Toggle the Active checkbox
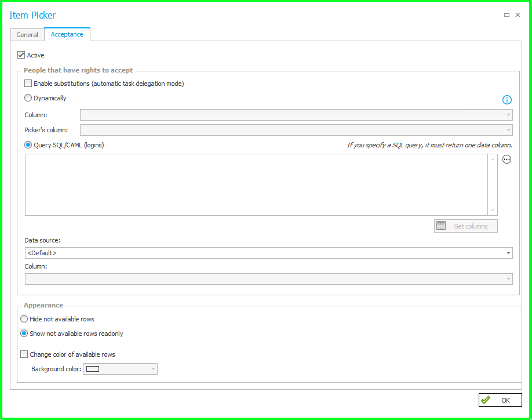The width and height of the screenshot is (532, 420). point(21,55)
